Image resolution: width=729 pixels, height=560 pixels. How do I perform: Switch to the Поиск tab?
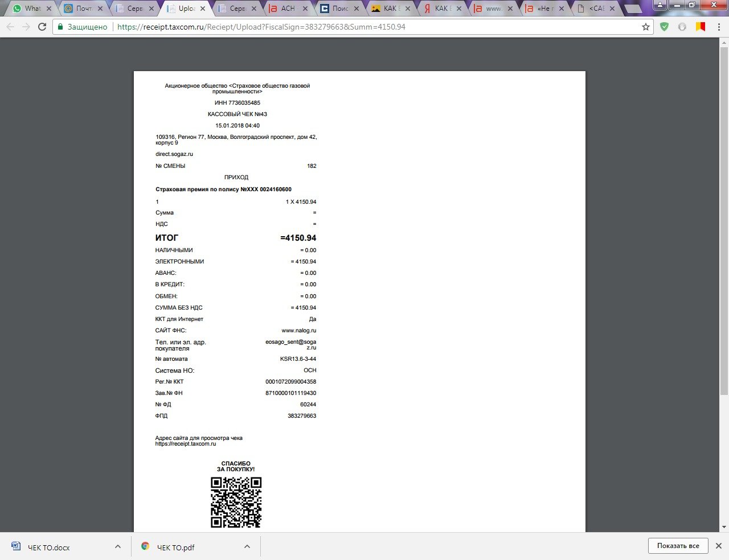(339, 9)
